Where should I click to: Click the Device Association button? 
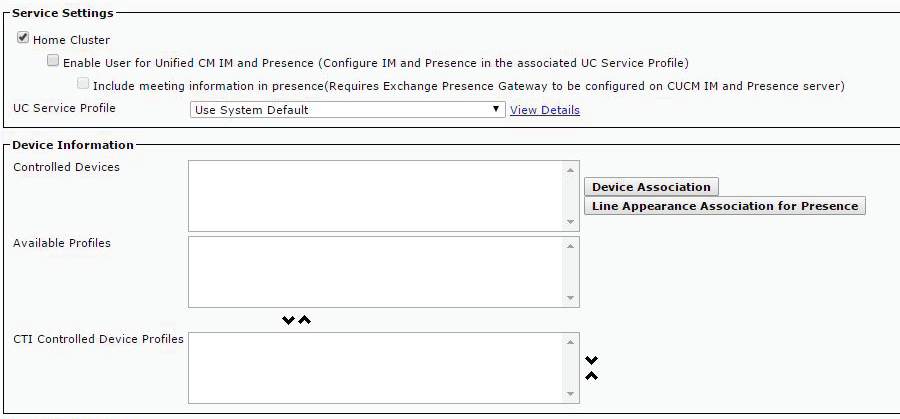click(x=651, y=187)
